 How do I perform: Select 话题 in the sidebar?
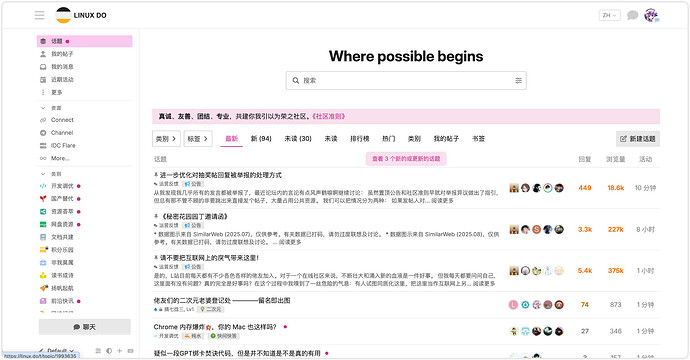click(84, 41)
